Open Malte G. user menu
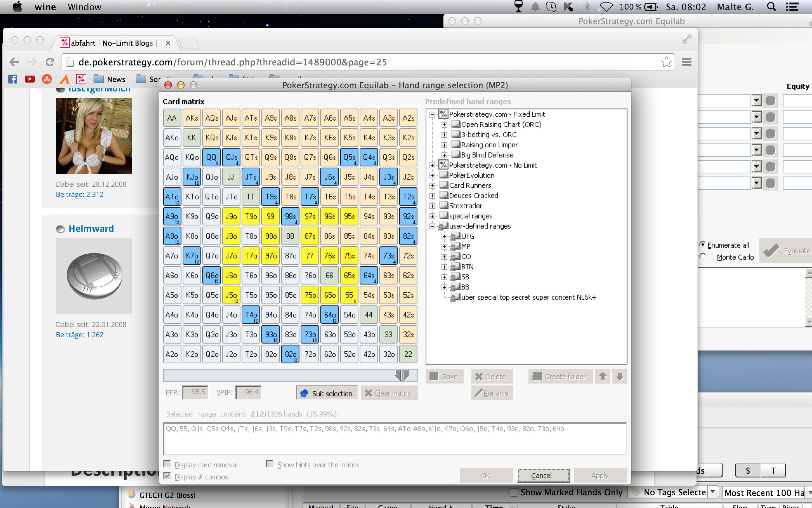 (735, 7)
